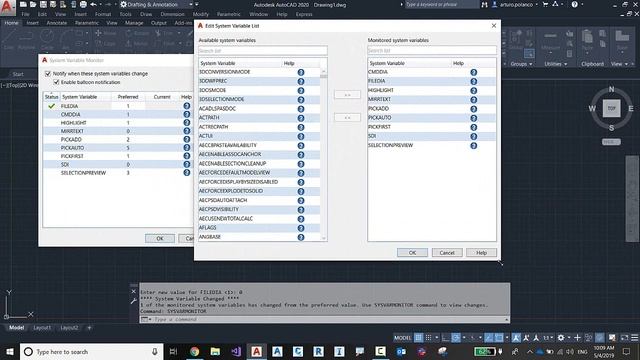This screenshot has width=640, height=360.
Task: Open the Format menu
Action: pyautogui.click(x=103, y=14)
